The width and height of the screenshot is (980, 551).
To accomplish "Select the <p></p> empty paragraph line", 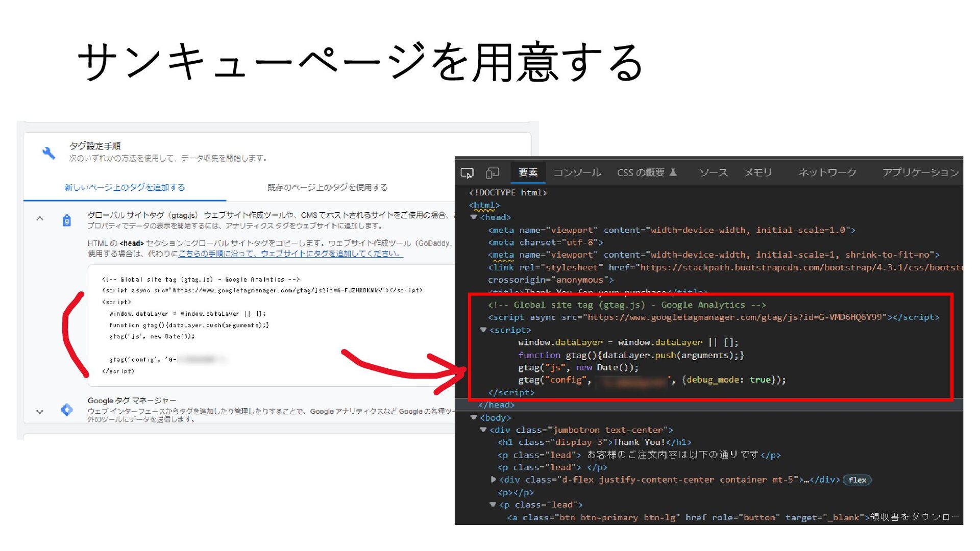I will tap(516, 492).
